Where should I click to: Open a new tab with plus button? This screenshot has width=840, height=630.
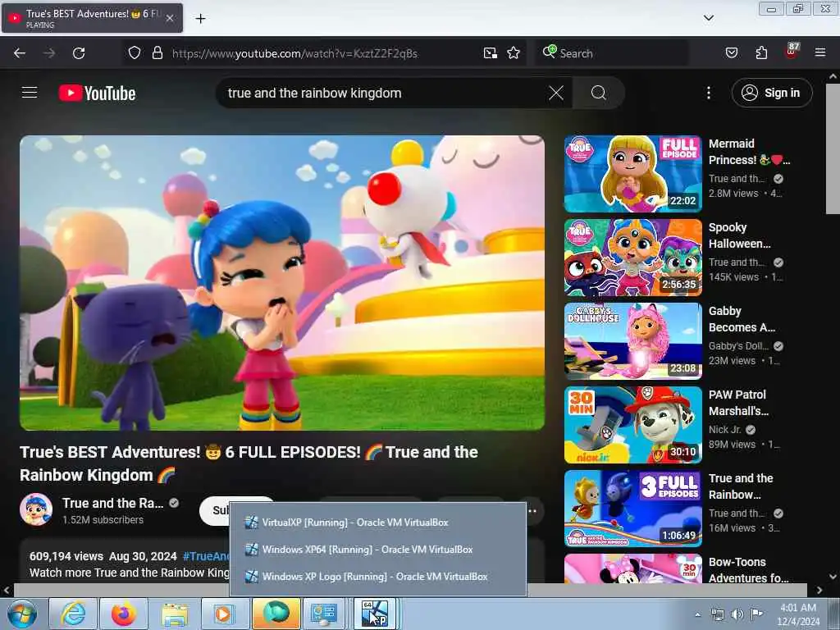[200, 19]
